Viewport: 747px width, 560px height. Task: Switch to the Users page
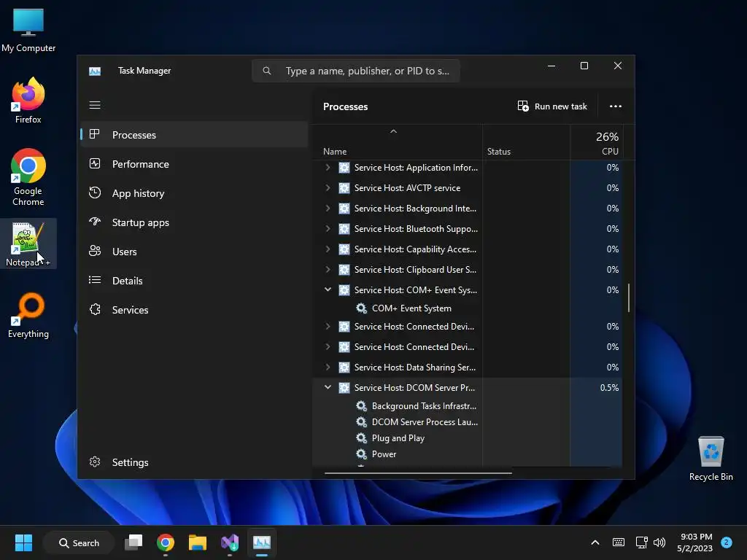pyautogui.click(x=194, y=252)
